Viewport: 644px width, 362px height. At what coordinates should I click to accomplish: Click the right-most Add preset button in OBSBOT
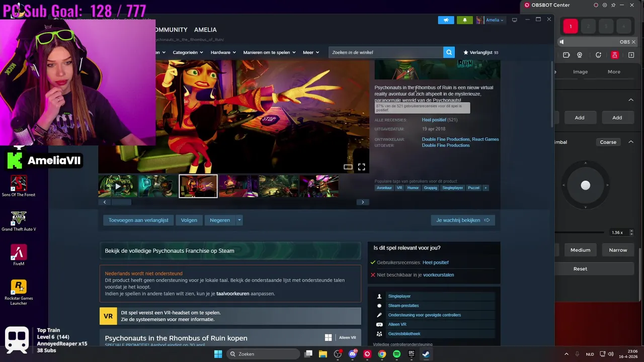click(x=617, y=118)
